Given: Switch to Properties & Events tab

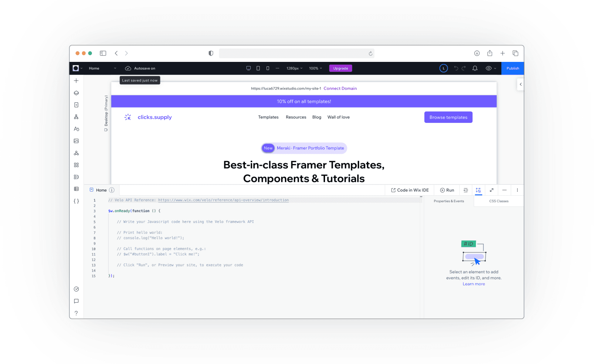Looking at the screenshot, I should tap(449, 201).
